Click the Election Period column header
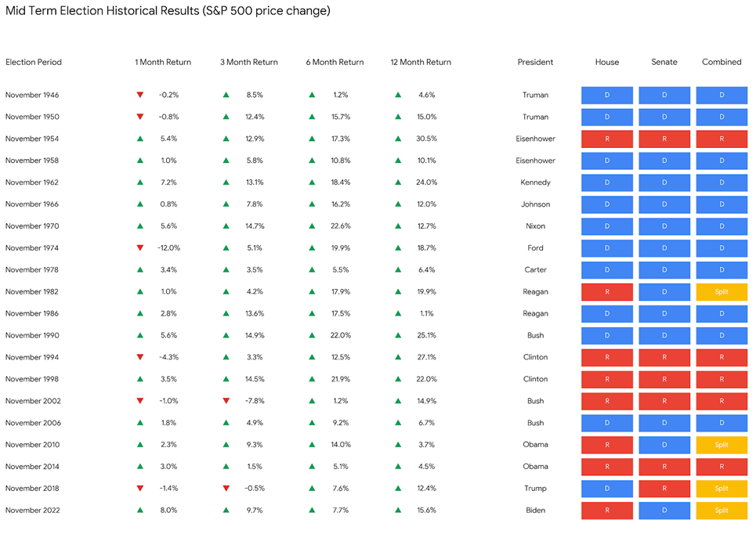This screenshot has width=756, height=538. pos(34,62)
